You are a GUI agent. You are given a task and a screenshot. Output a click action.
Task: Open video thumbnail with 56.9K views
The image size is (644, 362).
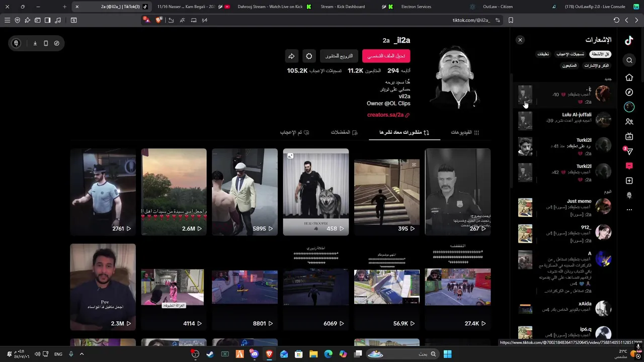pyautogui.click(x=386, y=287)
